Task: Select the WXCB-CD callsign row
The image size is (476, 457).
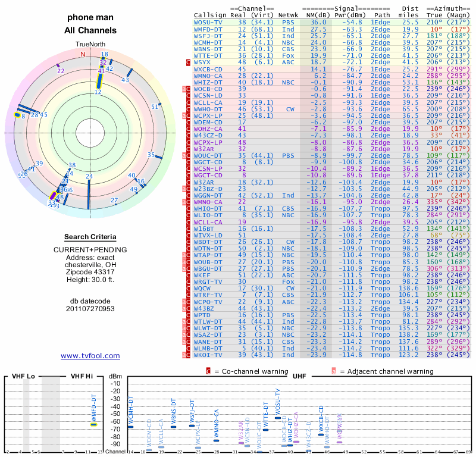Action: click(x=208, y=69)
